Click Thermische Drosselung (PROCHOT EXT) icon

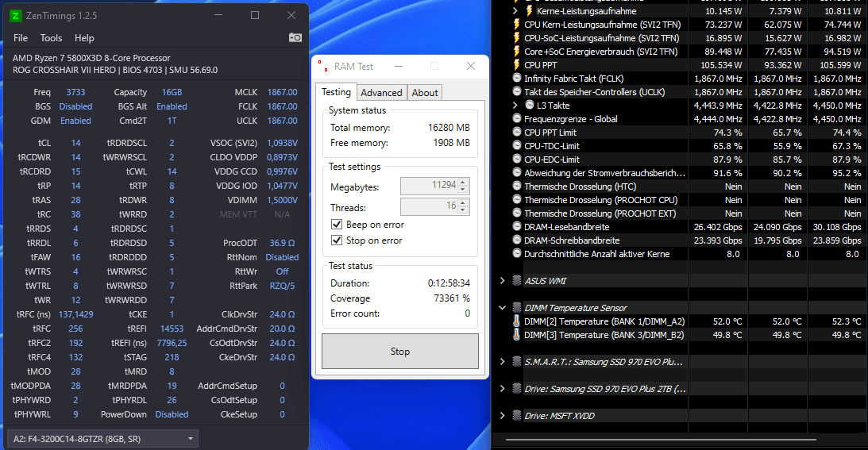coord(517,213)
